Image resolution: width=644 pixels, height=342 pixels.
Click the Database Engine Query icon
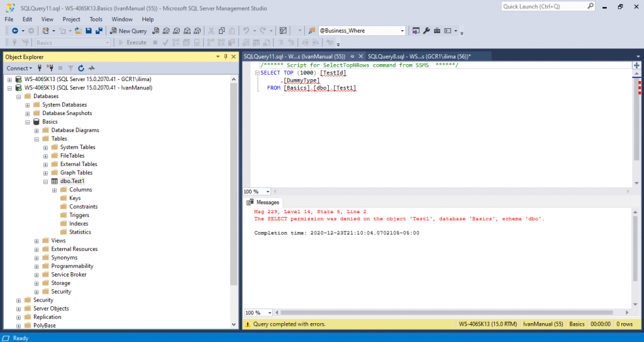[x=156, y=31]
